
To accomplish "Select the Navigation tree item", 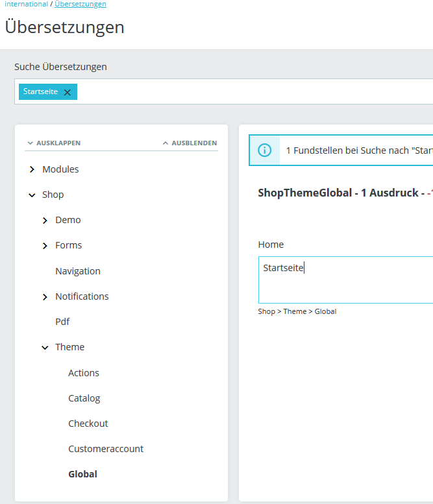I will (x=78, y=271).
